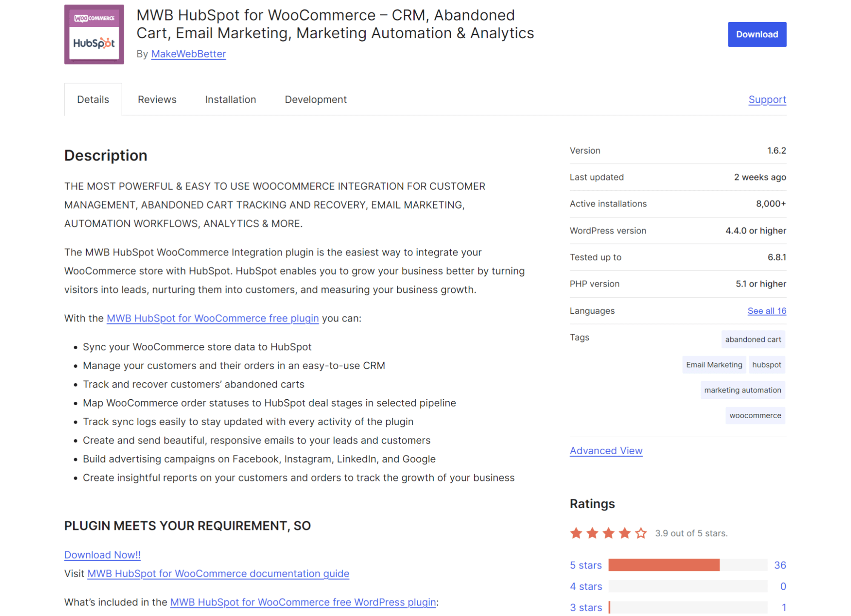Open the Support link
The image size is (851, 616).
coord(767,99)
